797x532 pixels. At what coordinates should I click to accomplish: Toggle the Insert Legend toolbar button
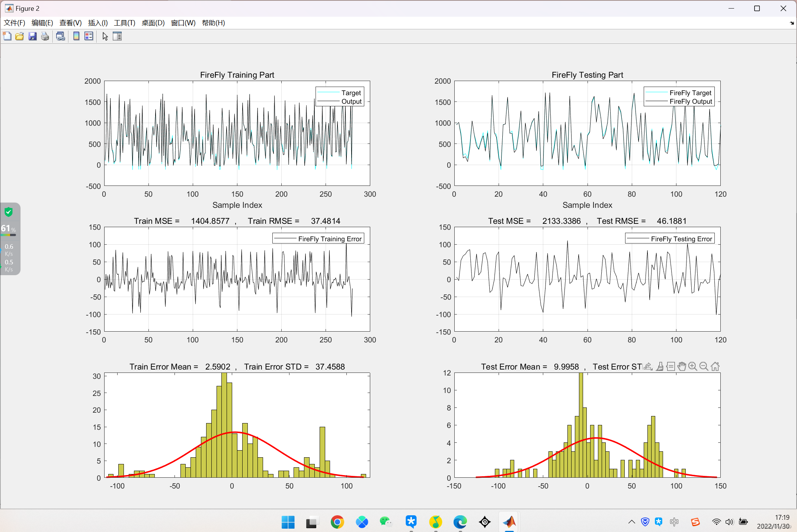pos(89,36)
